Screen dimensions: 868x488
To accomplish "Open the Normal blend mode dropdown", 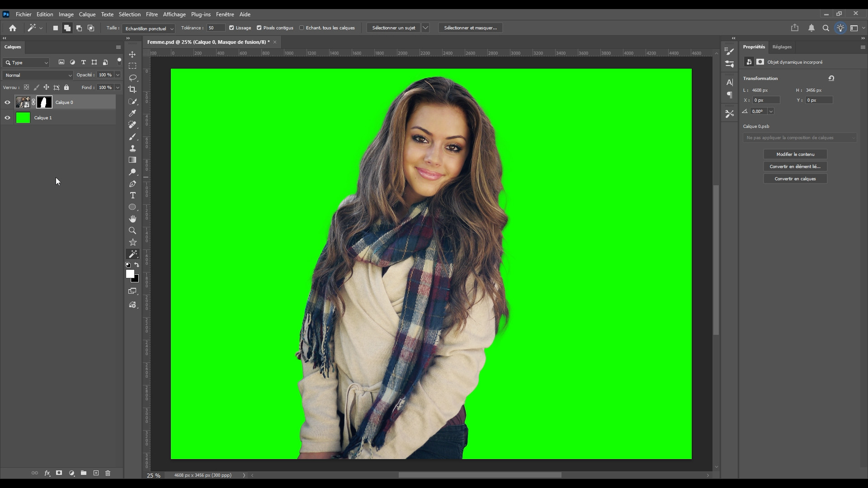I will click(38, 75).
